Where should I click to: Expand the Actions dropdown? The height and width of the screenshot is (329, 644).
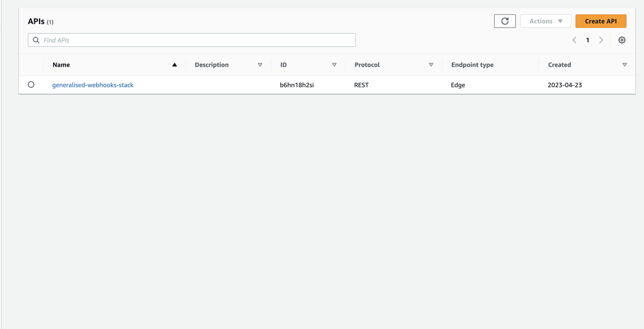pyautogui.click(x=545, y=21)
